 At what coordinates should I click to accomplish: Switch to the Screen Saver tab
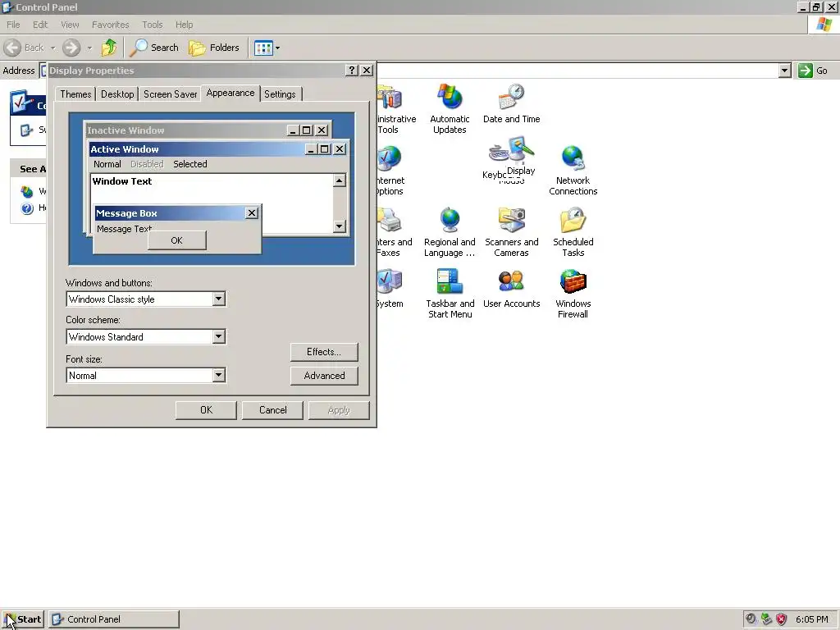click(171, 94)
